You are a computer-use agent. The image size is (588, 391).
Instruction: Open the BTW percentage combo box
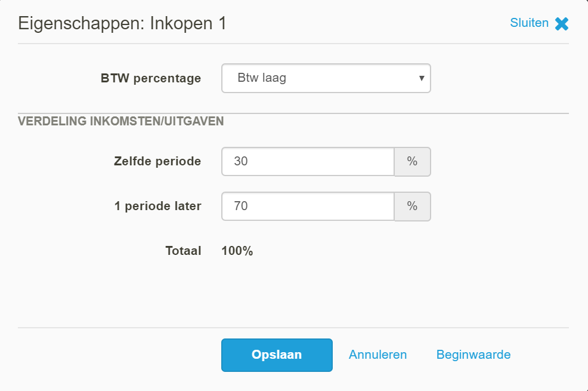tap(326, 78)
